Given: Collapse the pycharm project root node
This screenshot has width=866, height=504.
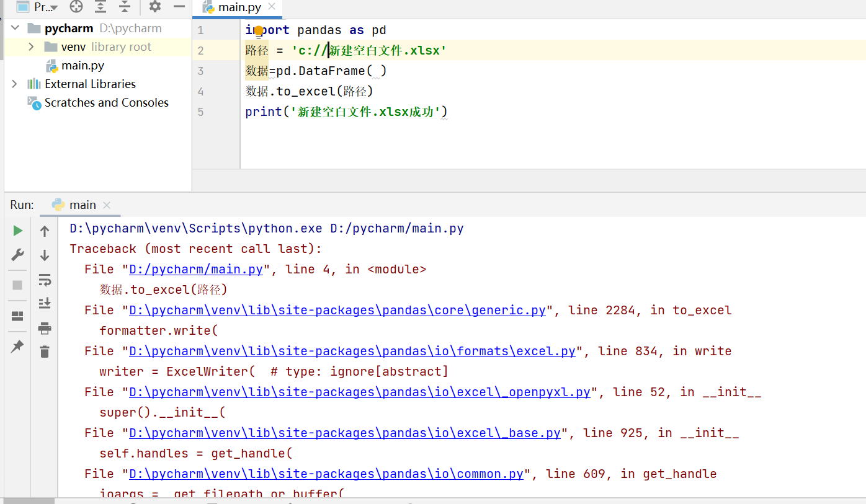Looking at the screenshot, I should click(15, 29).
